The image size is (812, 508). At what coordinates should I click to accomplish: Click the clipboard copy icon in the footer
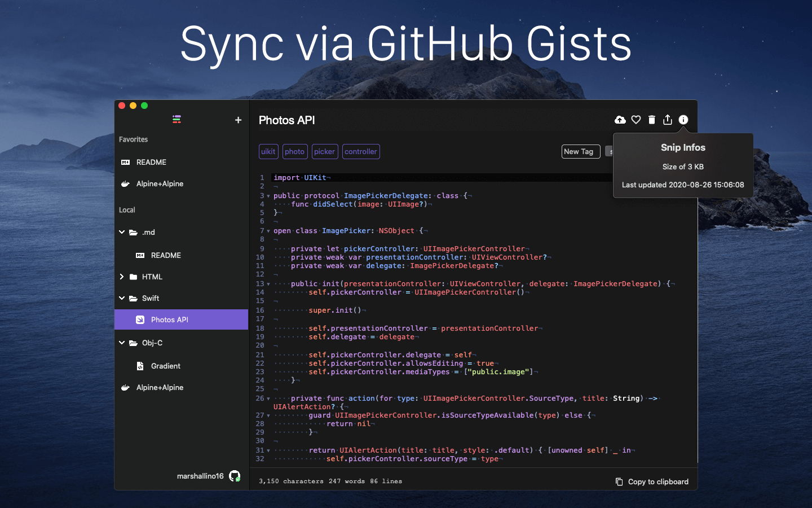[x=619, y=481]
